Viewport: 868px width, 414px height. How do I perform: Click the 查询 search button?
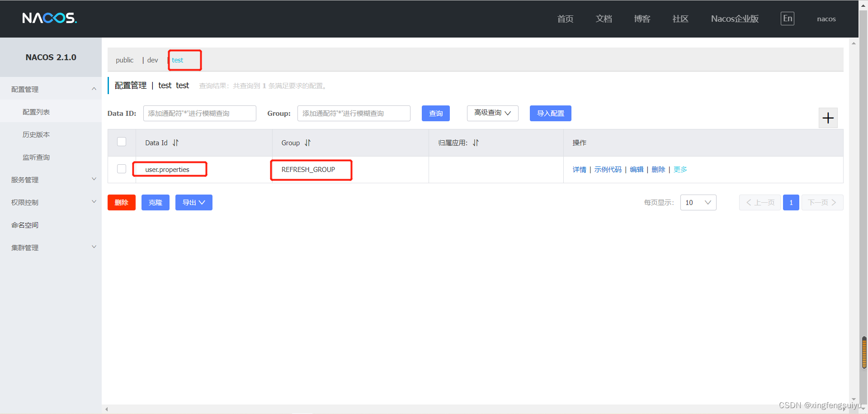coord(435,113)
